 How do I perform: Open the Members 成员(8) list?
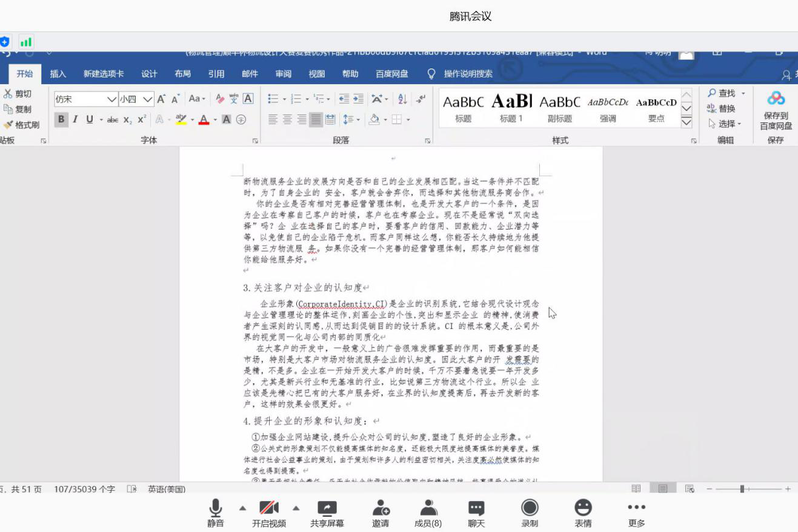[428, 509]
